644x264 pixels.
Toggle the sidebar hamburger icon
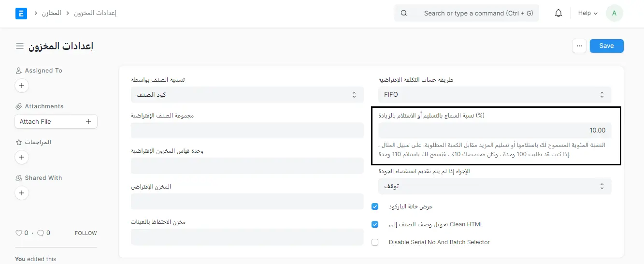point(20,46)
